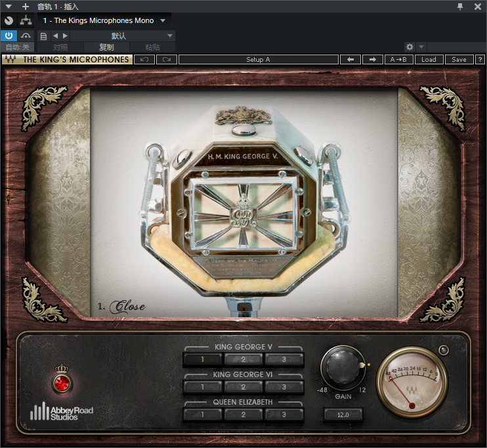Click the 12.0 gain value field
This screenshot has height=448, width=487.
click(343, 414)
